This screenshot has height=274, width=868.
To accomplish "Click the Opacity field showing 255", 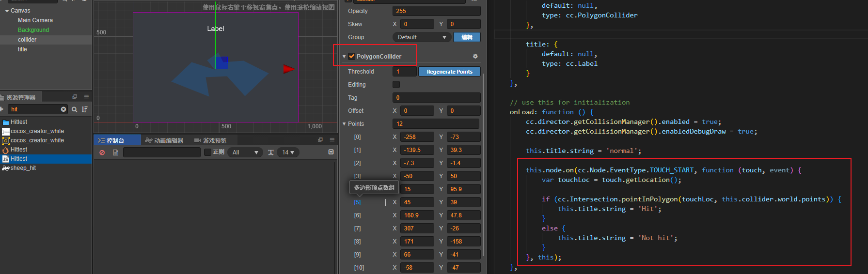I will (x=436, y=11).
